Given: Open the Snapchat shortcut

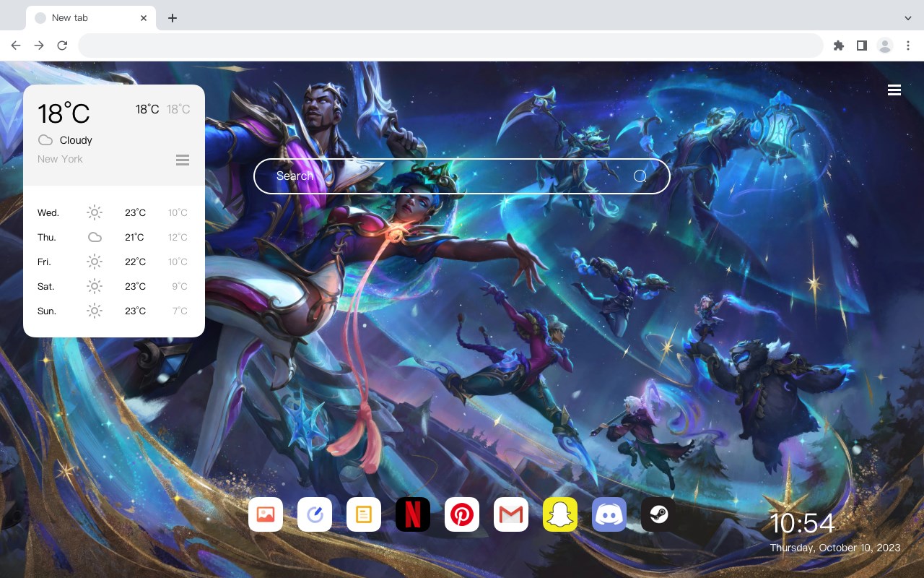Looking at the screenshot, I should [560, 514].
